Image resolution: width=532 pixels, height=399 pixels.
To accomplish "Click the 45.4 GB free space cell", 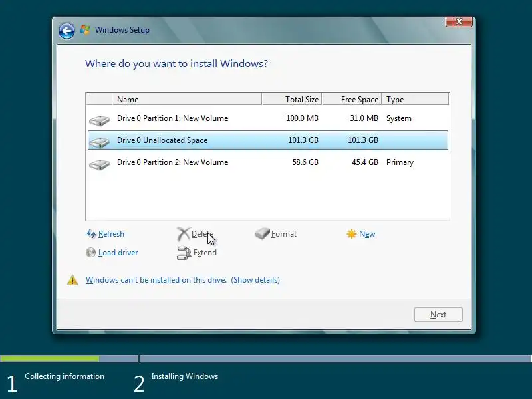I will tap(365, 162).
